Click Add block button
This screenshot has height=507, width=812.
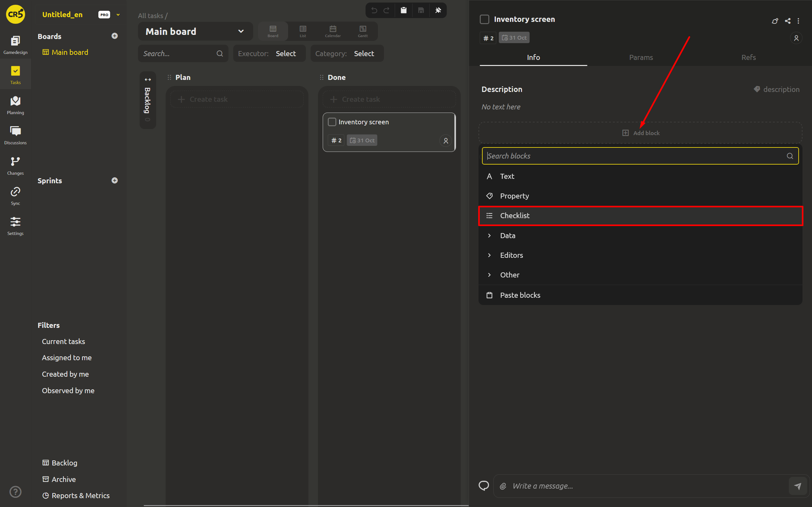(x=640, y=133)
